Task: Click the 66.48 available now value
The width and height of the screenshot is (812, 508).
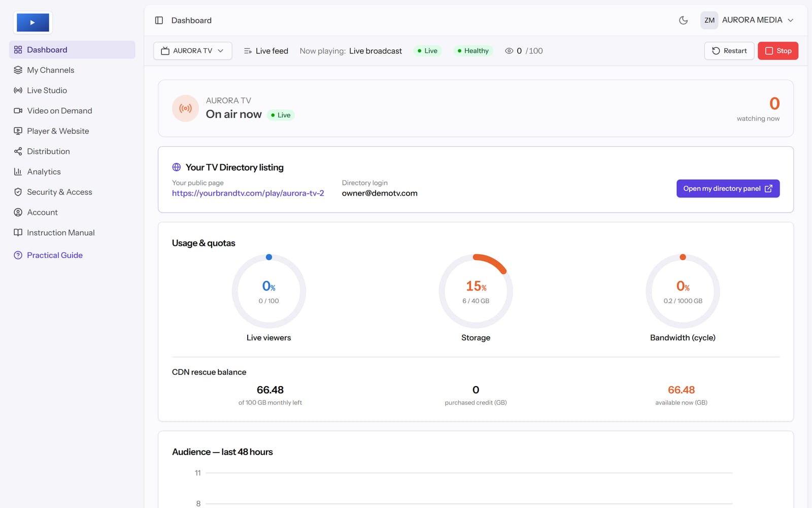Action: coord(681,390)
